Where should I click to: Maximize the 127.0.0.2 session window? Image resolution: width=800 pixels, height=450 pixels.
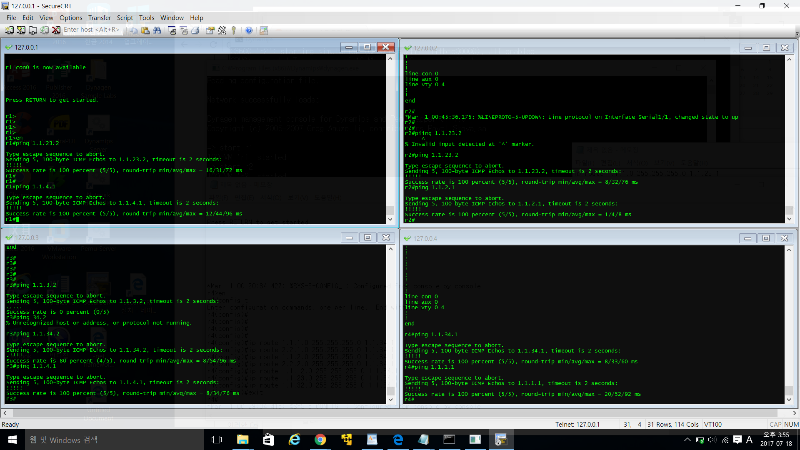(x=766, y=47)
